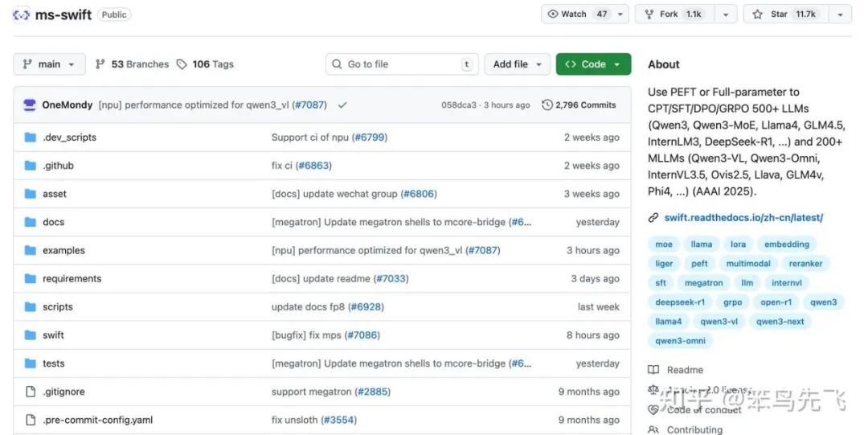Open the examples folder name

pos(63,251)
